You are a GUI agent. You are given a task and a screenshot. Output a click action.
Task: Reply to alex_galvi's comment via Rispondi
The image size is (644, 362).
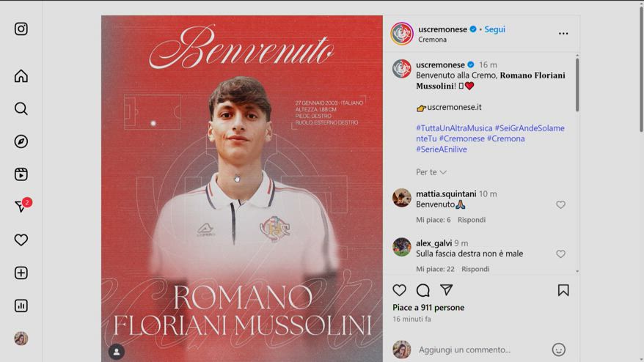[x=475, y=269]
